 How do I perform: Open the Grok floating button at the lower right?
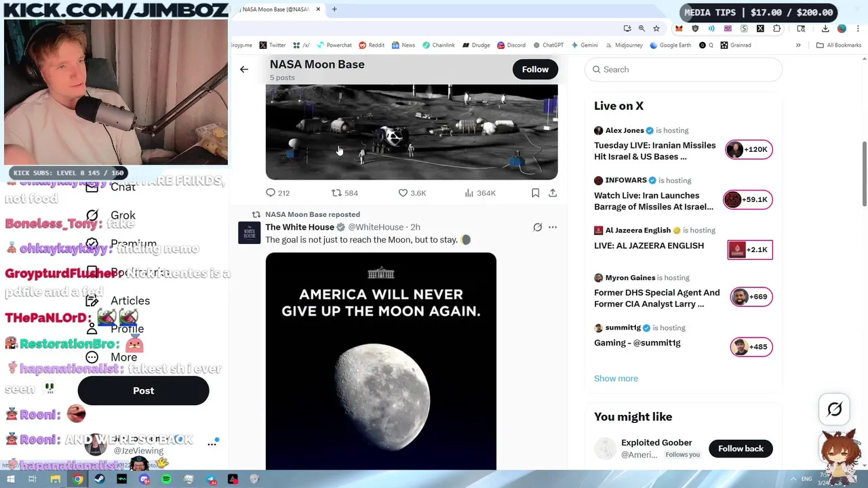(x=835, y=409)
